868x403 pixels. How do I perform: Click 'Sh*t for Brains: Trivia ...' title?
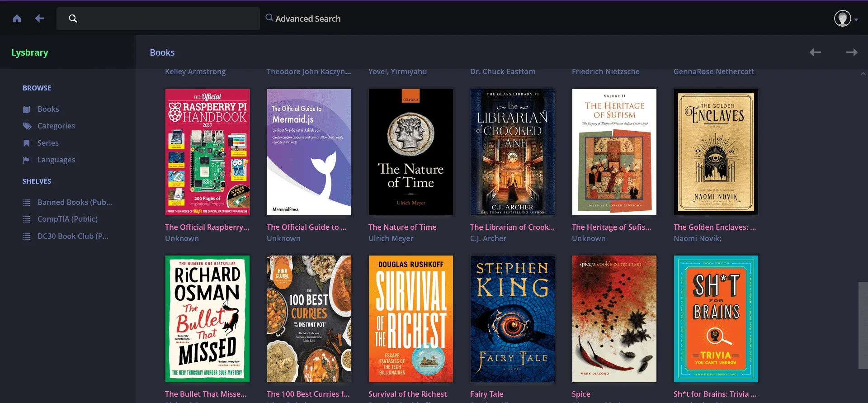point(715,394)
